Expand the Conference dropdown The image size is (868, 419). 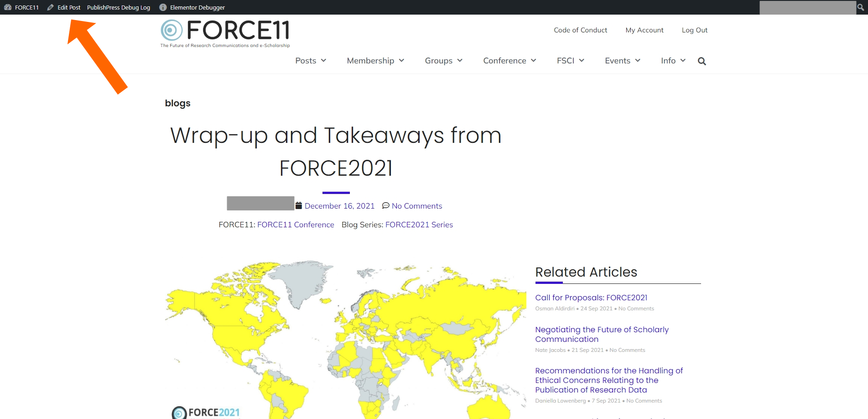pyautogui.click(x=509, y=61)
